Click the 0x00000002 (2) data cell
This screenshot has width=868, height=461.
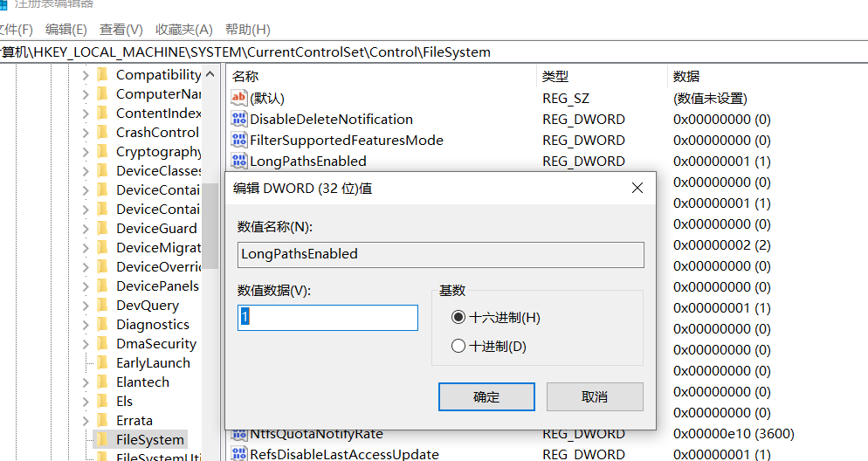pyautogui.click(x=722, y=244)
